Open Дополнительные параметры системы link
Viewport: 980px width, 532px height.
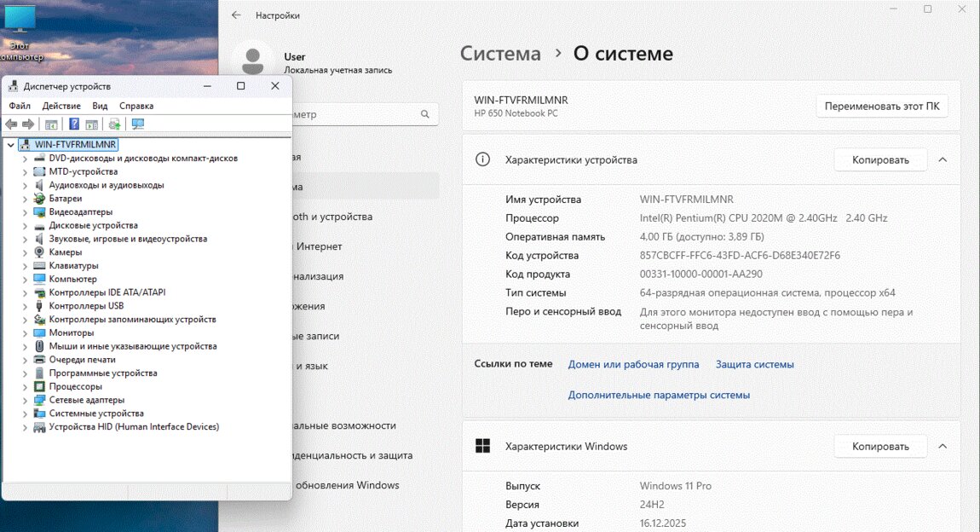[x=659, y=395]
